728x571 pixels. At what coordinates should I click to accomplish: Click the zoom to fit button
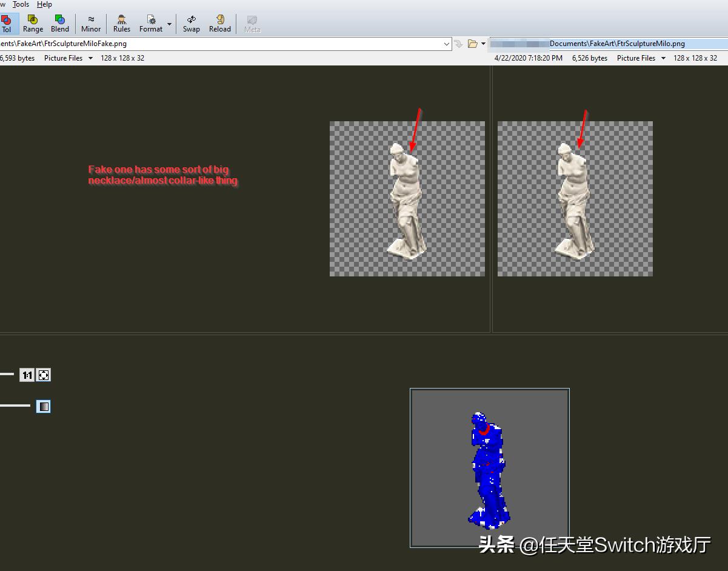[x=44, y=375]
